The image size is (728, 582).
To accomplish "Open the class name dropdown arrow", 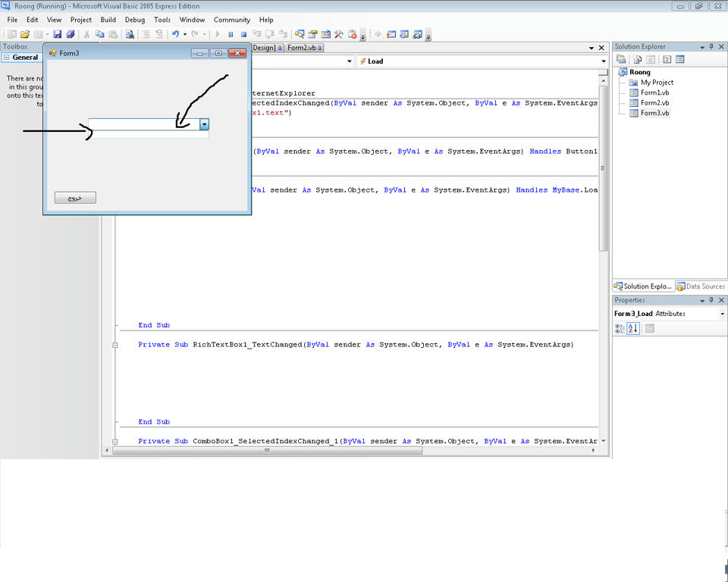I will tap(350, 61).
